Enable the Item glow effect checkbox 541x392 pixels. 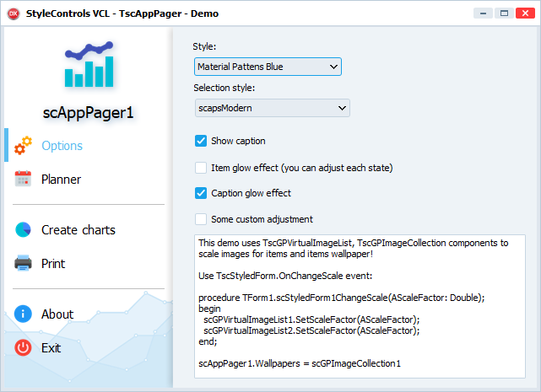[201, 168]
